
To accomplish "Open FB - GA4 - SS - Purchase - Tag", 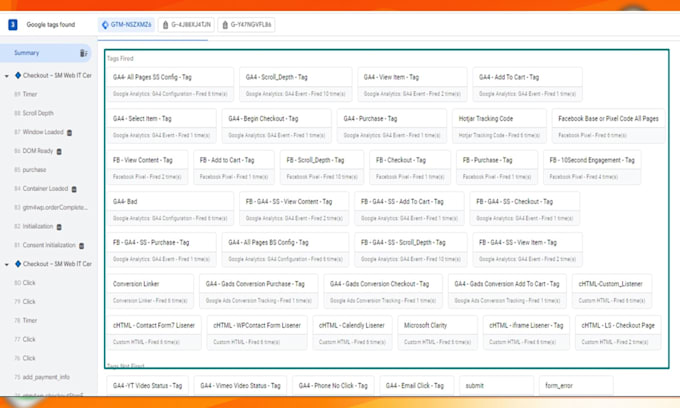I will pos(161,250).
